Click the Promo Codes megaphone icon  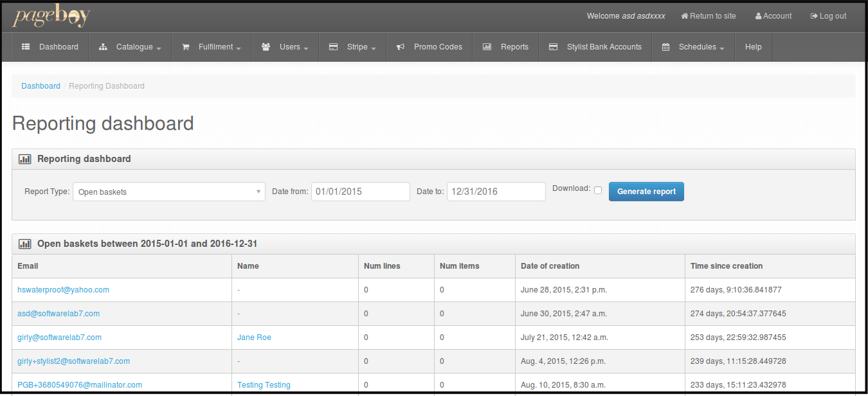tap(401, 47)
